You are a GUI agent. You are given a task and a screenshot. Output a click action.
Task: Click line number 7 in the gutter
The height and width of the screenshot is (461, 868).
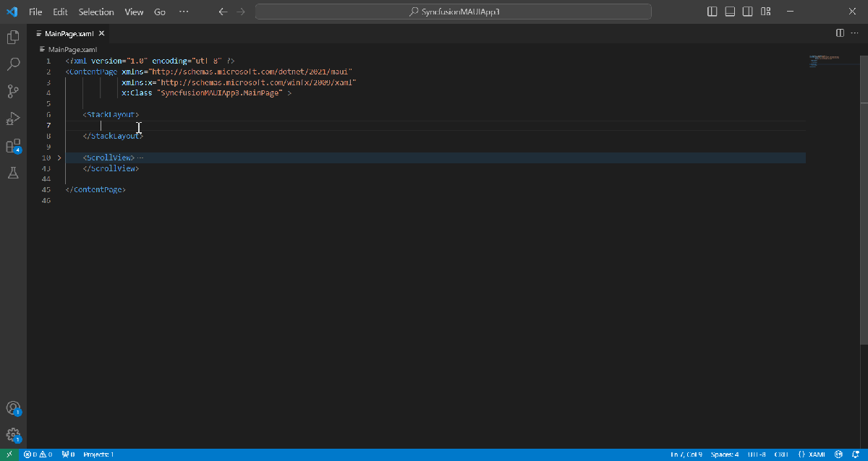pyautogui.click(x=48, y=125)
